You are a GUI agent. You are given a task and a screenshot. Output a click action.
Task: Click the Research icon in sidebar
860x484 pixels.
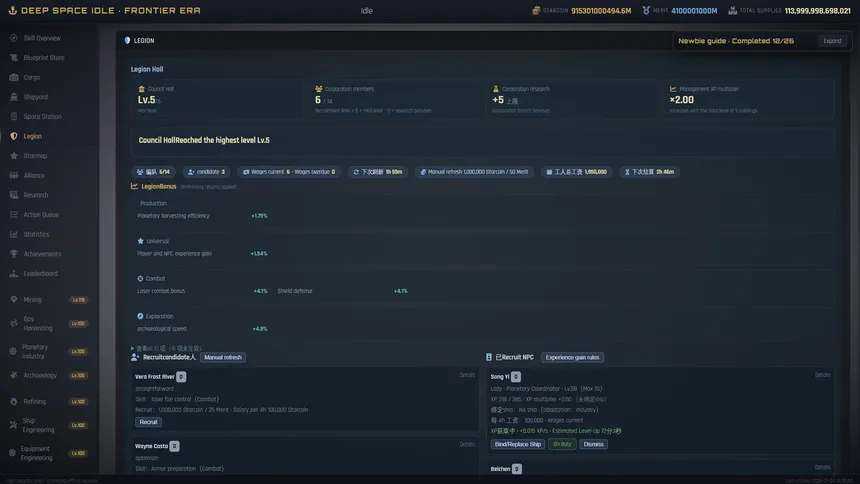[x=14, y=195]
